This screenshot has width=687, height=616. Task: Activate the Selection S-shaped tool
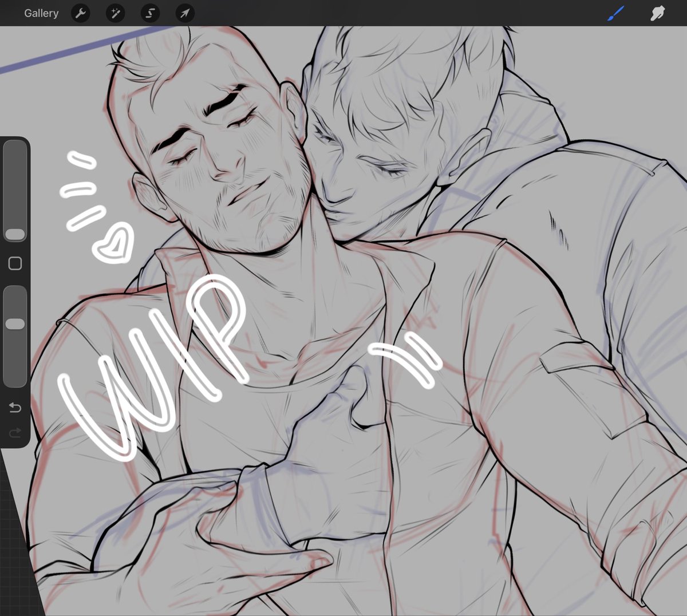150,13
